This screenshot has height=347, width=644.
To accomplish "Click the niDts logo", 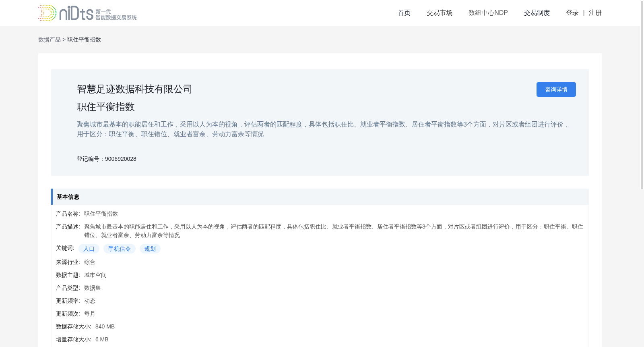I will coord(87,13).
